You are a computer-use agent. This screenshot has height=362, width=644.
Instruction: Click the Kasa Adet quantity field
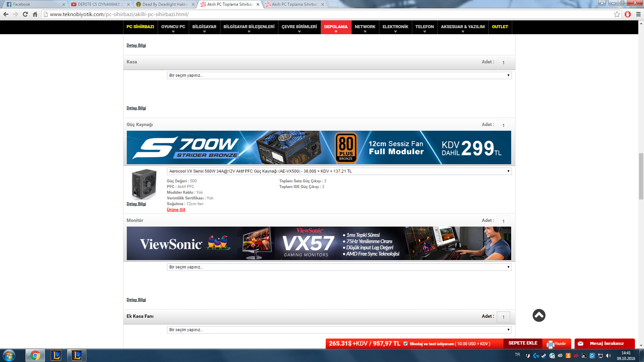tap(503, 63)
